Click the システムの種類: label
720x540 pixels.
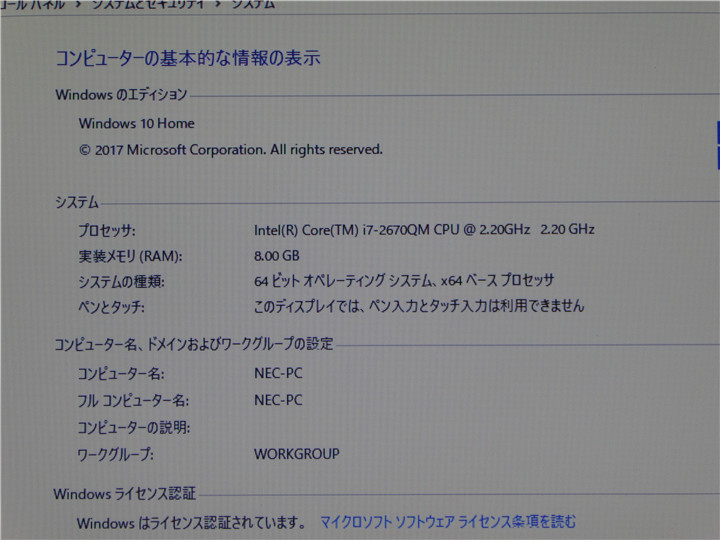point(121,281)
